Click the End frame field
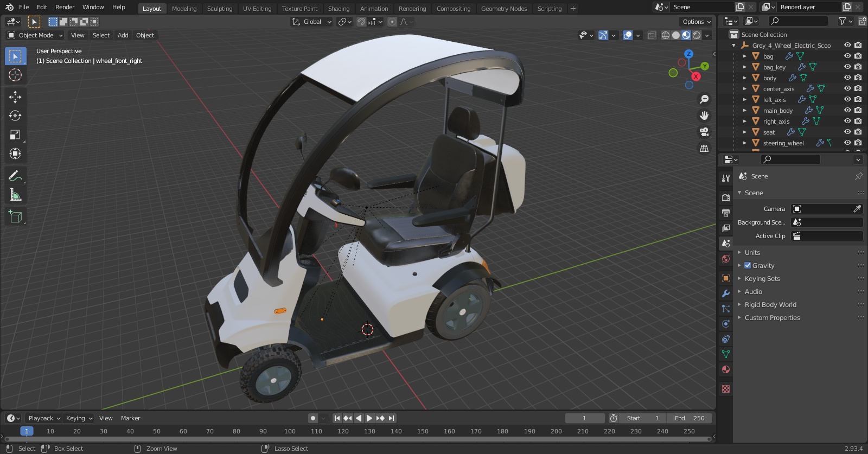Viewport: 868px width, 454px height. click(x=690, y=418)
